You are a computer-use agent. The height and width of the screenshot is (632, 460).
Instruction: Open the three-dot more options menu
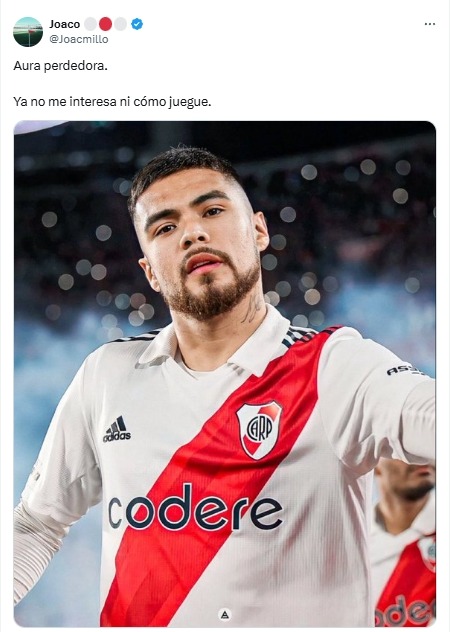click(430, 24)
